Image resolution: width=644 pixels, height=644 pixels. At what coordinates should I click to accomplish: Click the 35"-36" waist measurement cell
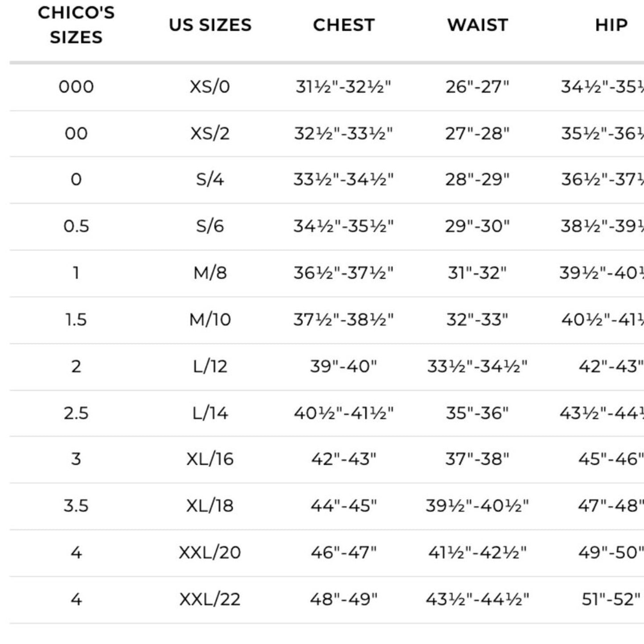tap(477, 413)
